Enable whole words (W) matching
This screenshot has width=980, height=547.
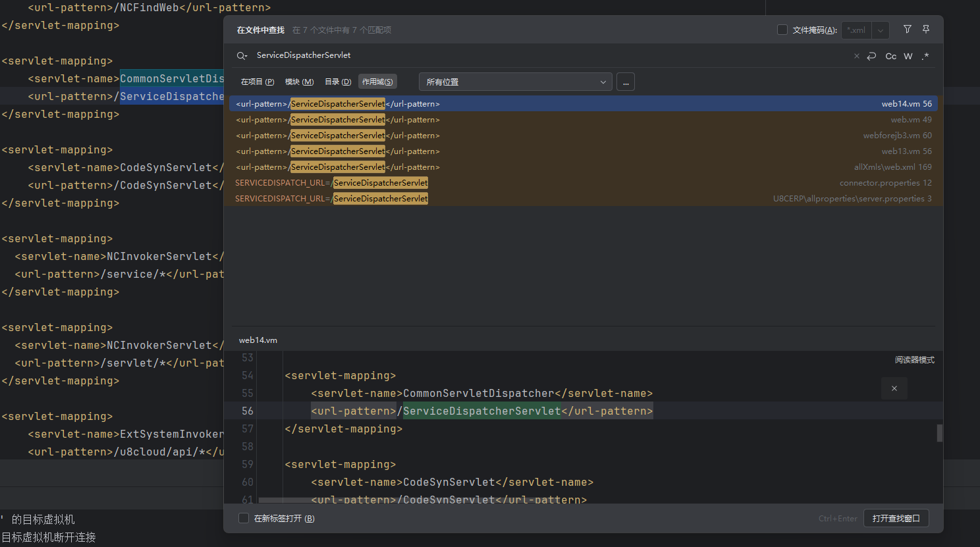(x=908, y=56)
